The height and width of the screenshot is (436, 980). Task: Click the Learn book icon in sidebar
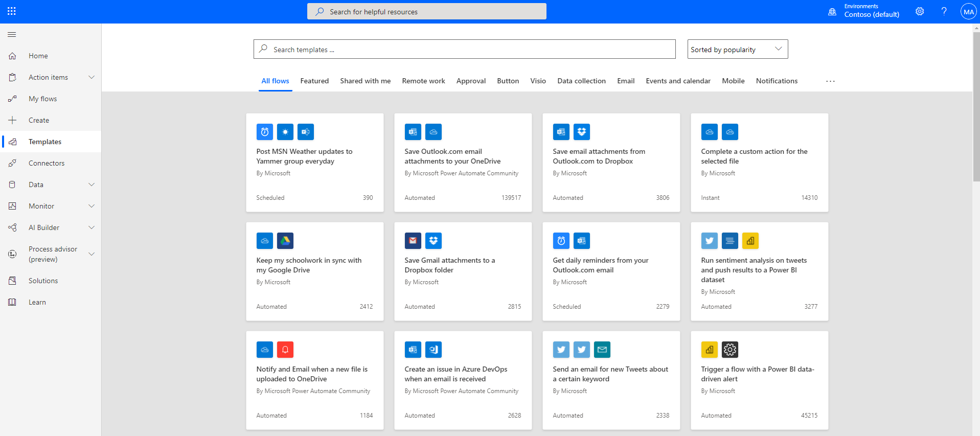coord(12,302)
